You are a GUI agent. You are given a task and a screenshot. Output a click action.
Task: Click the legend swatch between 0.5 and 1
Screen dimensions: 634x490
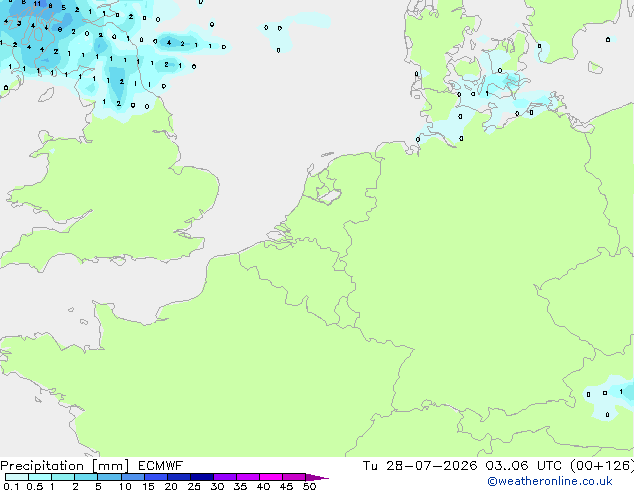pyautogui.click(x=40, y=477)
